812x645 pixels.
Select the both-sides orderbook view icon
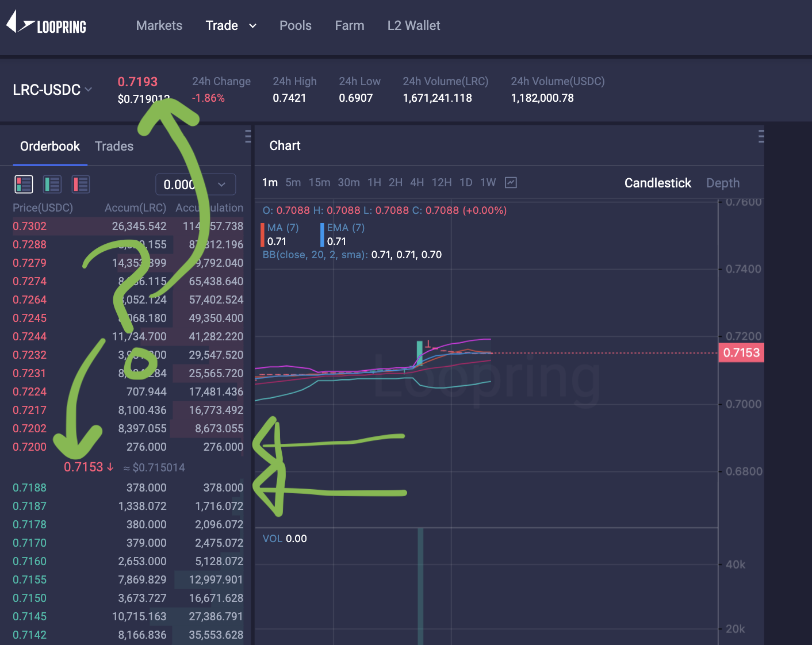tap(24, 185)
